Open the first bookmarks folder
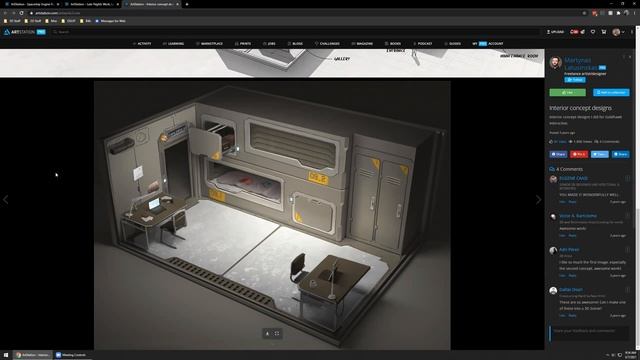 tap(12, 21)
